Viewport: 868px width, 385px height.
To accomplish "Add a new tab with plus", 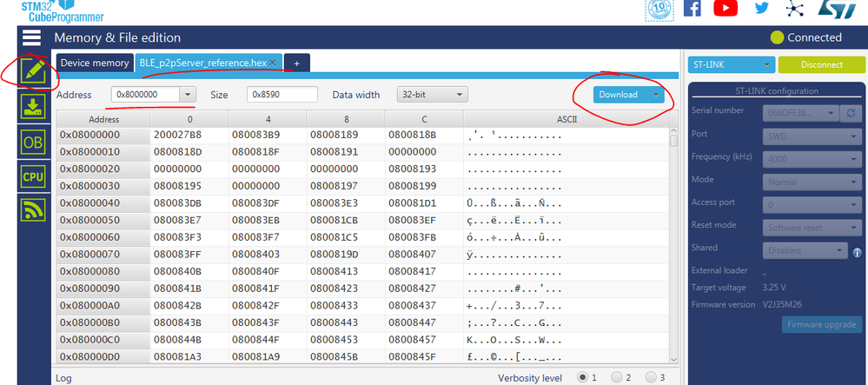I will 296,63.
